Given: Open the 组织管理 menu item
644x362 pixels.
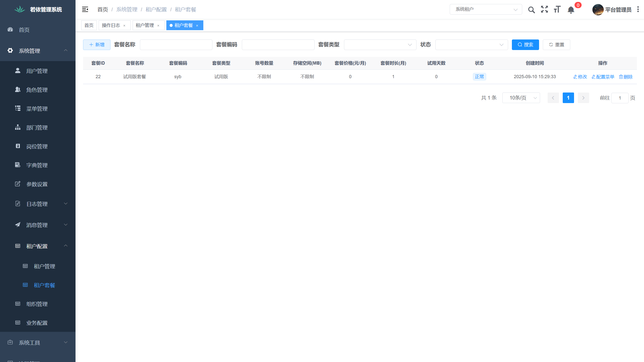Looking at the screenshot, I should click(x=37, y=304).
